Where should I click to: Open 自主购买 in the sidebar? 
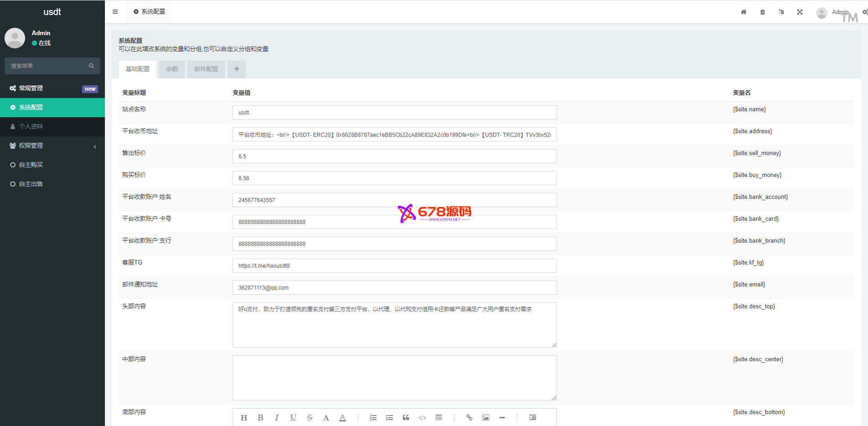click(x=31, y=165)
